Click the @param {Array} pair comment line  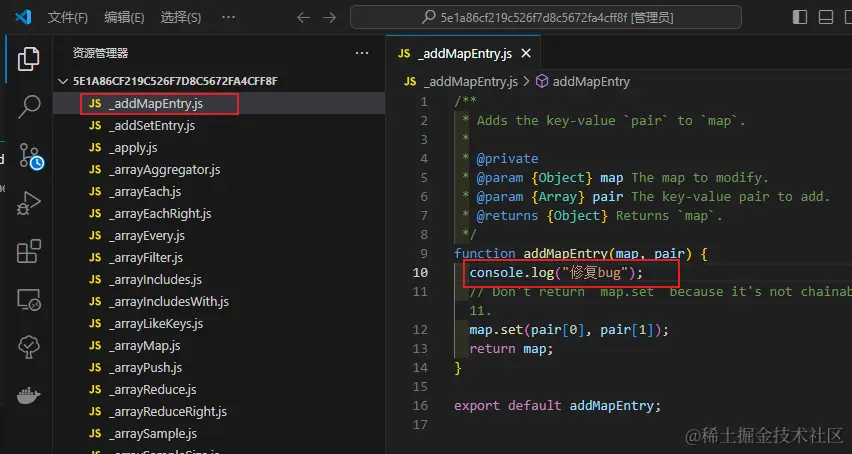point(646,196)
